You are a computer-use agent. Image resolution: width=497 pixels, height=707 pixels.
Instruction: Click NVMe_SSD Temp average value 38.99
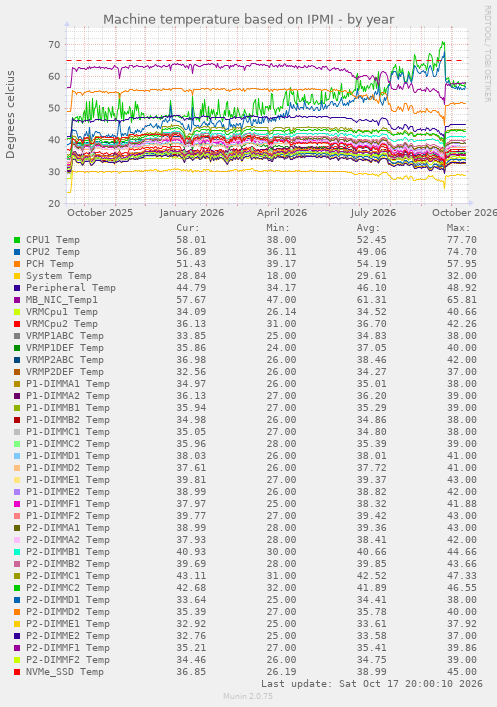(x=372, y=672)
